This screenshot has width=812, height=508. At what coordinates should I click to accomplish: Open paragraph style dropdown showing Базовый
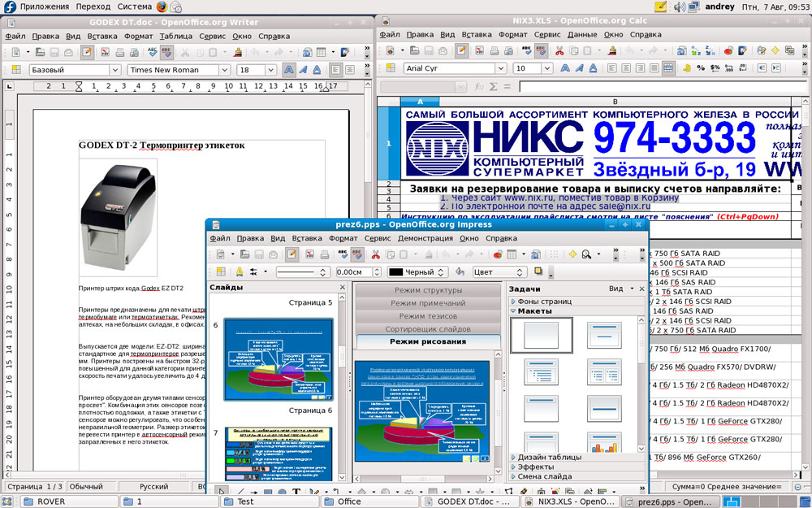point(115,69)
